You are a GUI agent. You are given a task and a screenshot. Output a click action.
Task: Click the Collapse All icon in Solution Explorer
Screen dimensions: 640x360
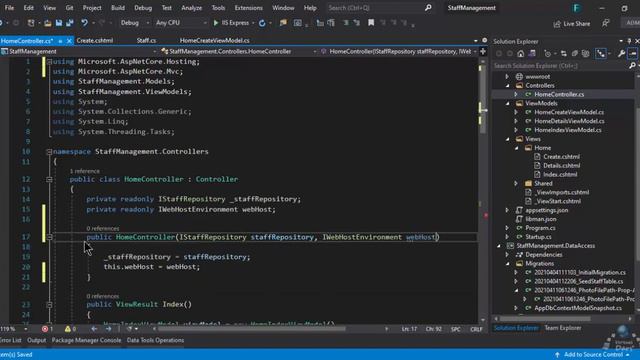(575, 53)
